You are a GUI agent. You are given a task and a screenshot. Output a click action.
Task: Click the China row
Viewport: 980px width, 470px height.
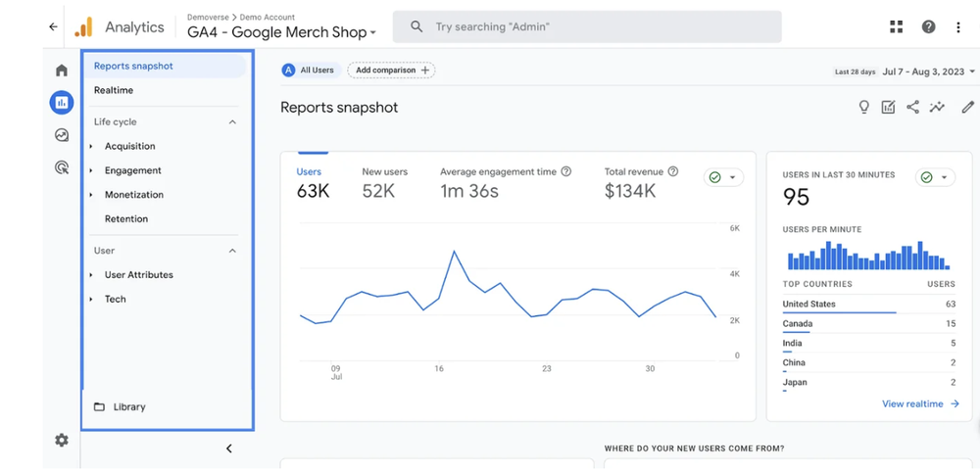(868, 362)
